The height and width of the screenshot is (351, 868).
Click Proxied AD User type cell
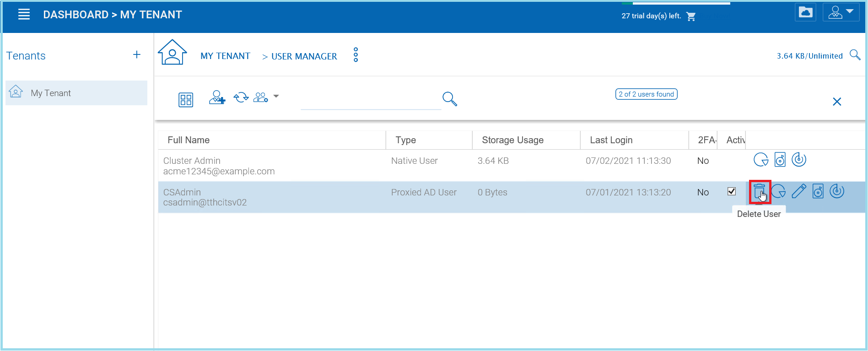[x=424, y=192]
